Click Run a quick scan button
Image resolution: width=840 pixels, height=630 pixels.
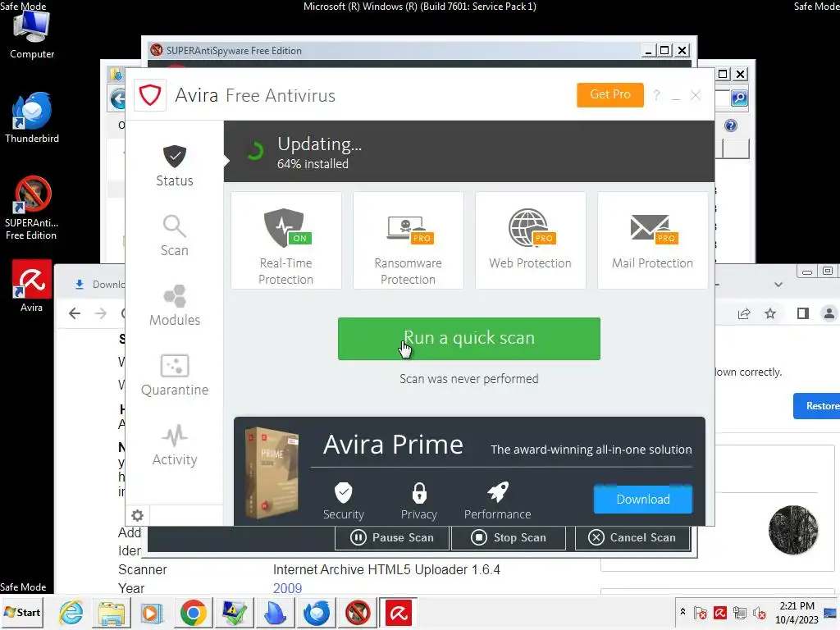tap(468, 339)
